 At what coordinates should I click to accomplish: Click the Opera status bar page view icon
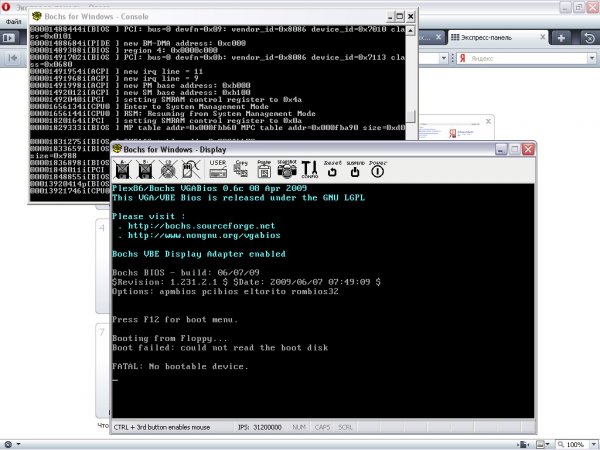523,444
